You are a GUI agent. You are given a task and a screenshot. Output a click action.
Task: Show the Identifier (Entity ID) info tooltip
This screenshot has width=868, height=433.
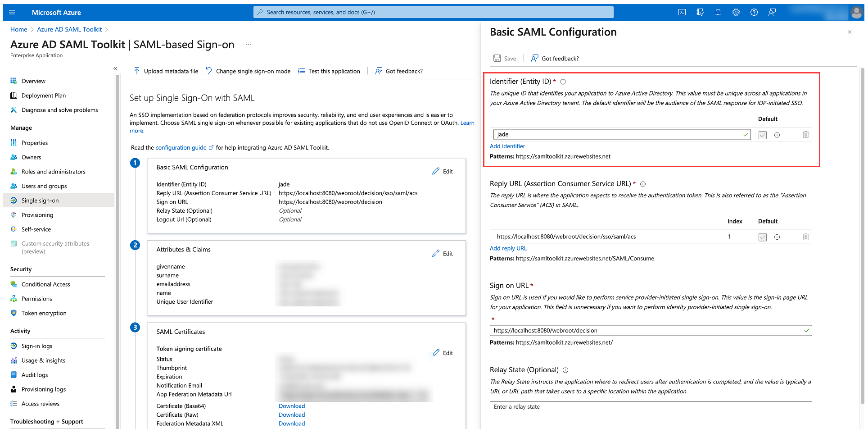(x=563, y=82)
